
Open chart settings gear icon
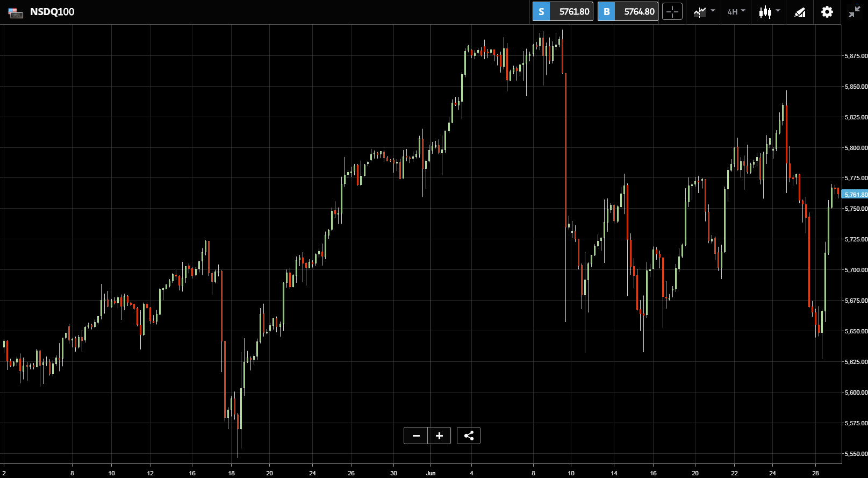tap(827, 12)
